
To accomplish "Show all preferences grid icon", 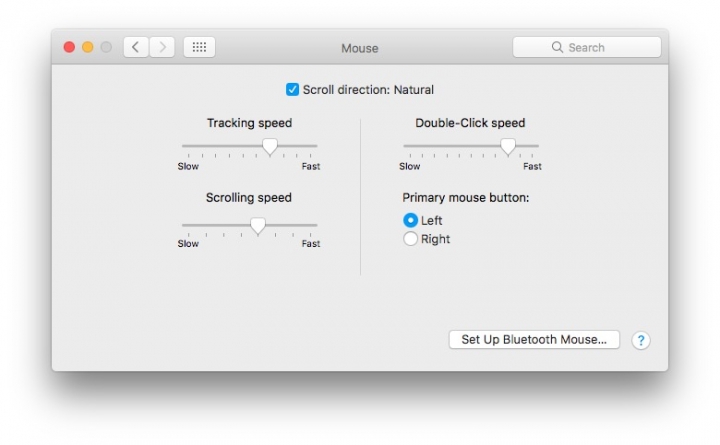I will (x=199, y=47).
